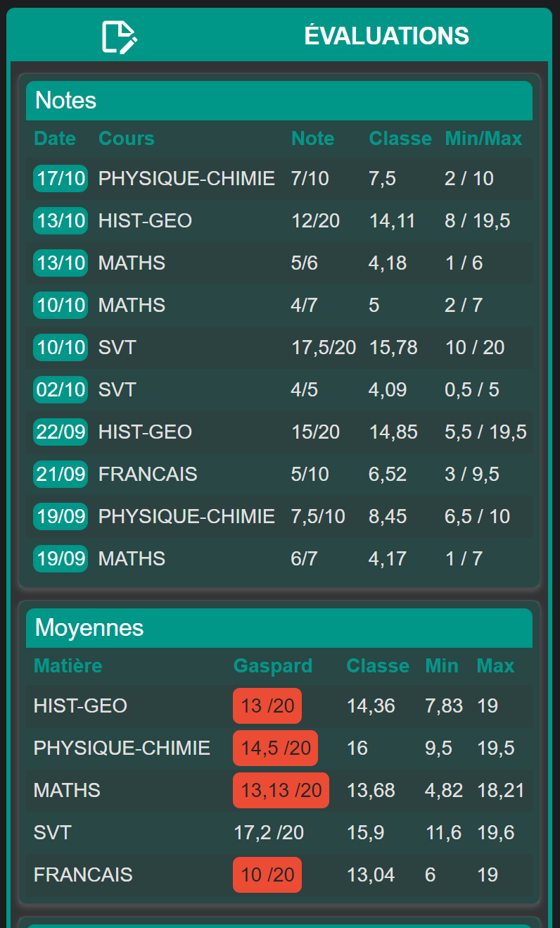Select the Moyennes section header
Viewport: 560px width, 928px height.
[279, 628]
